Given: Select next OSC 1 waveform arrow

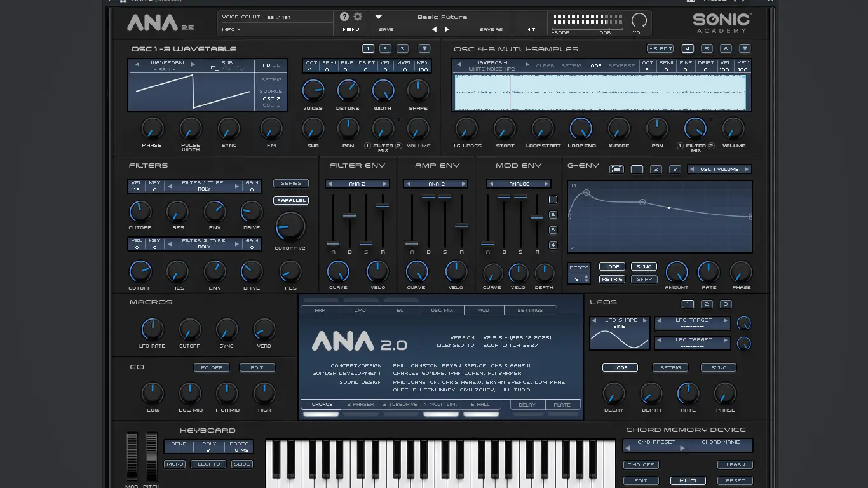Looking at the screenshot, I should coord(193,64).
